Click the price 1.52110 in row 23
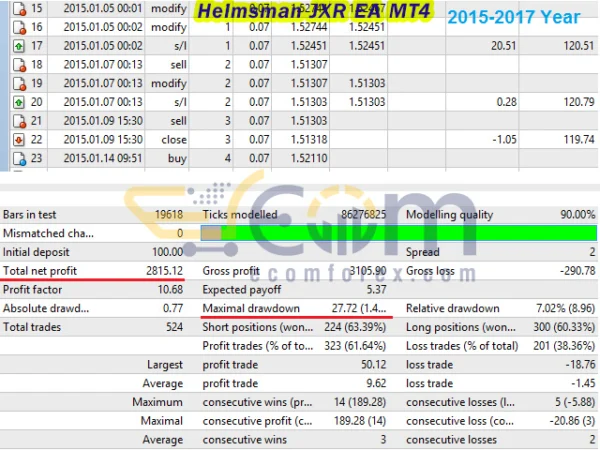The width and height of the screenshot is (600, 450). (x=309, y=158)
